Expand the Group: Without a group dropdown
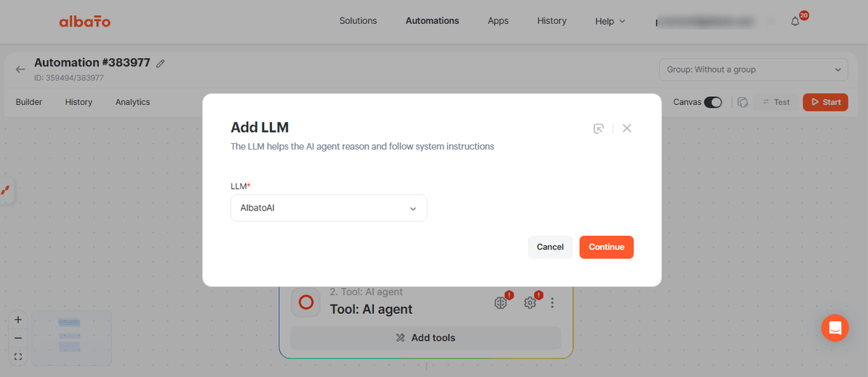 [x=754, y=69]
